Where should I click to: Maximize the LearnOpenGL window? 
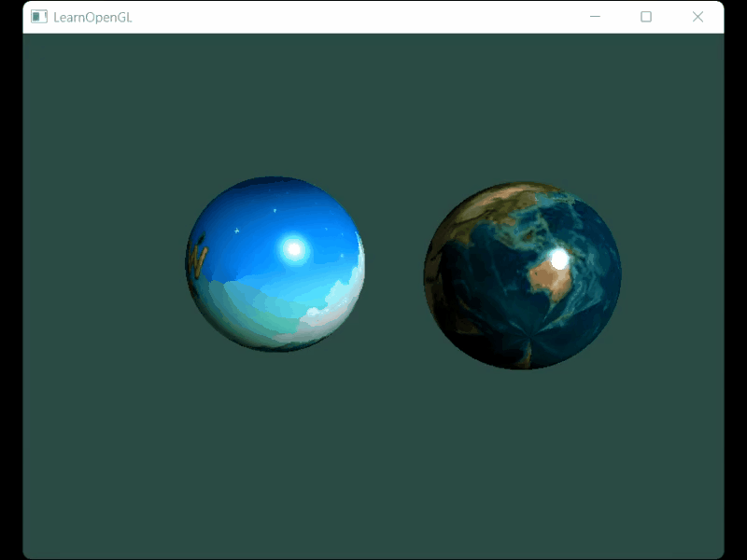646,17
